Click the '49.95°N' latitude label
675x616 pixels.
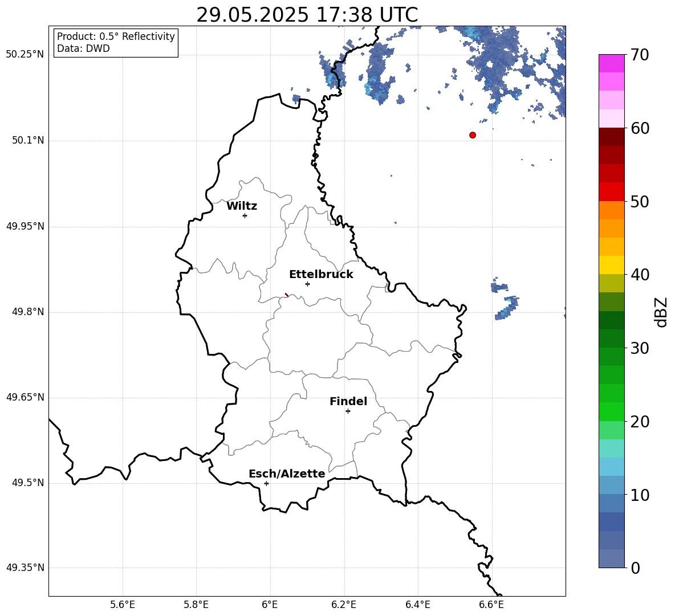25,226
